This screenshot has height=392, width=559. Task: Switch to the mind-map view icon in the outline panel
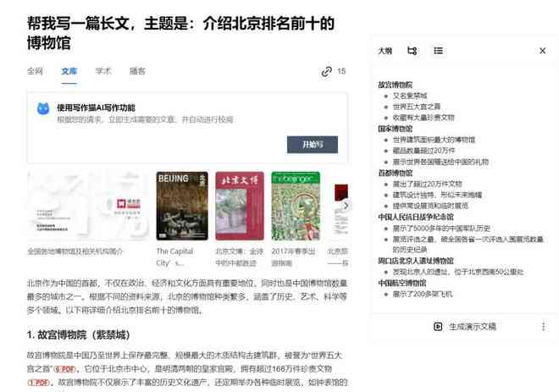pyautogui.click(x=412, y=51)
